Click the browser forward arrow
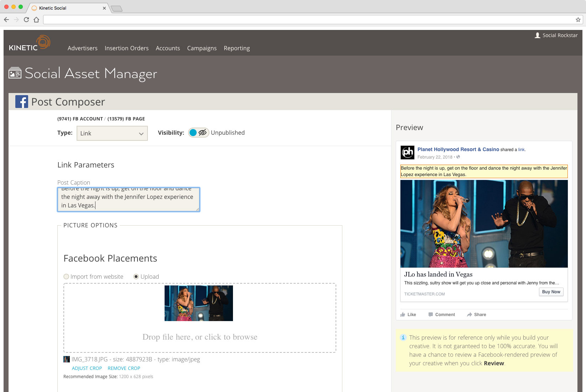The height and width of the screenshot is (392, 586). (x=16, y=20)
